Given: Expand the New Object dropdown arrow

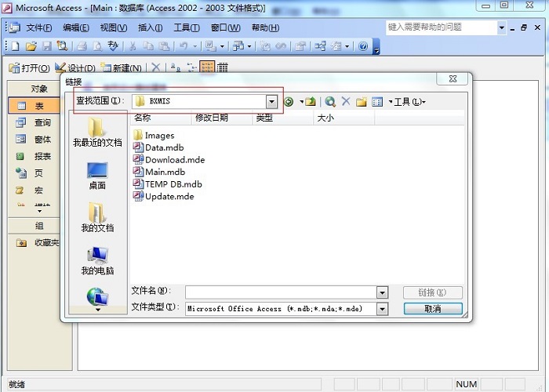Looking at the screenshot, I should point(347,46).
